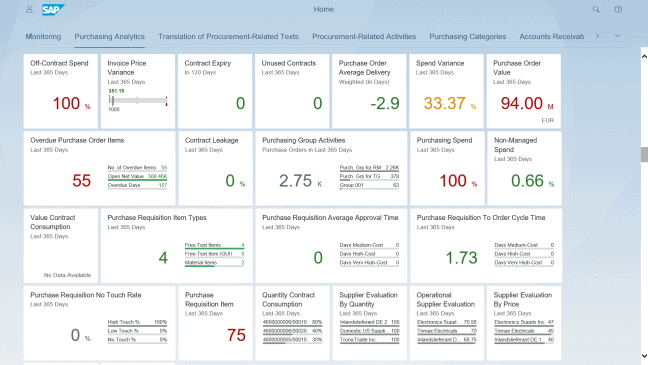Open the Non-Managed Spend tile

coord(524,168)
